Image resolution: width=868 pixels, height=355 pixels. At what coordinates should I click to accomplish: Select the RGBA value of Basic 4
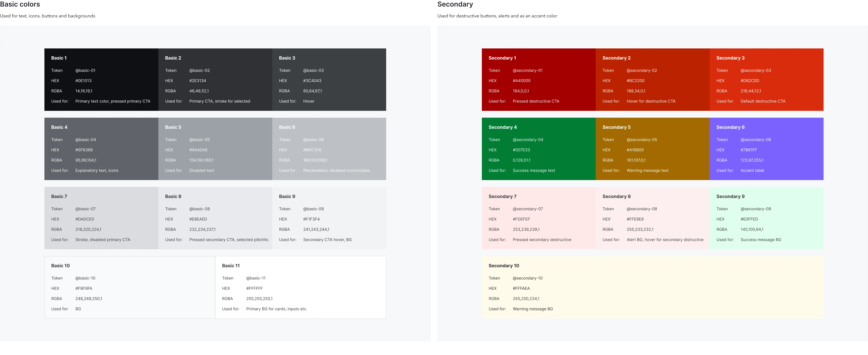[x=86, y=160]
